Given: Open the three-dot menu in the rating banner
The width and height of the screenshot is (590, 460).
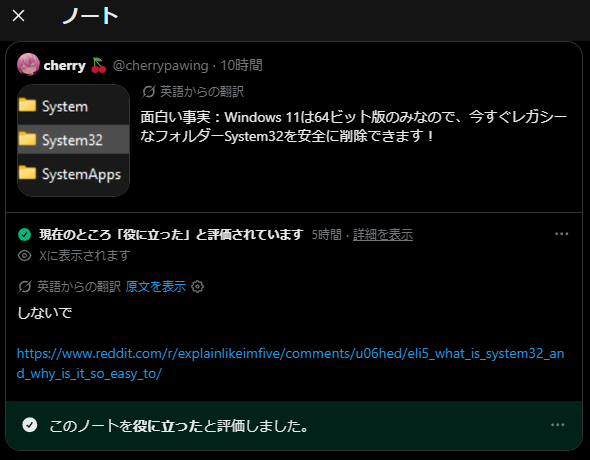Looking at the screenshot, I should [x=558, y=425].
